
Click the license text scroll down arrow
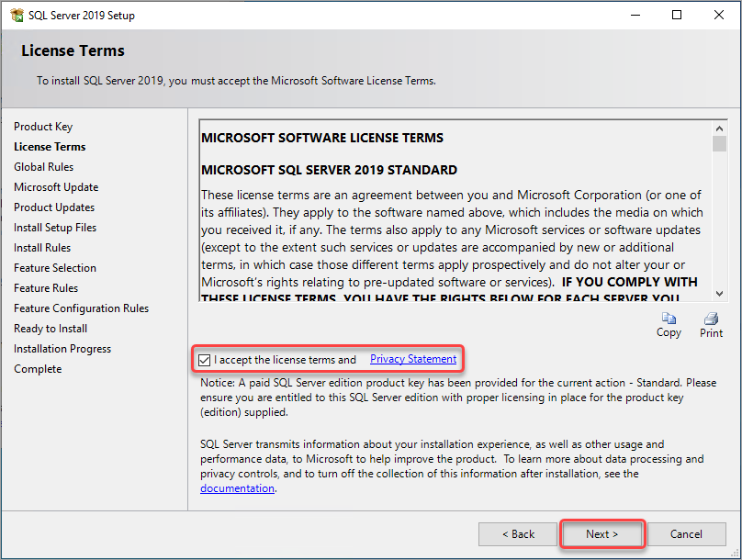tap(719, 293)
